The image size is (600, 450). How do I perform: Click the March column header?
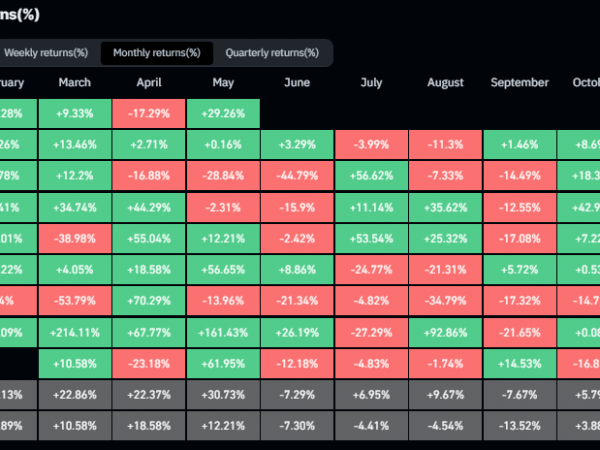[75, 82]
